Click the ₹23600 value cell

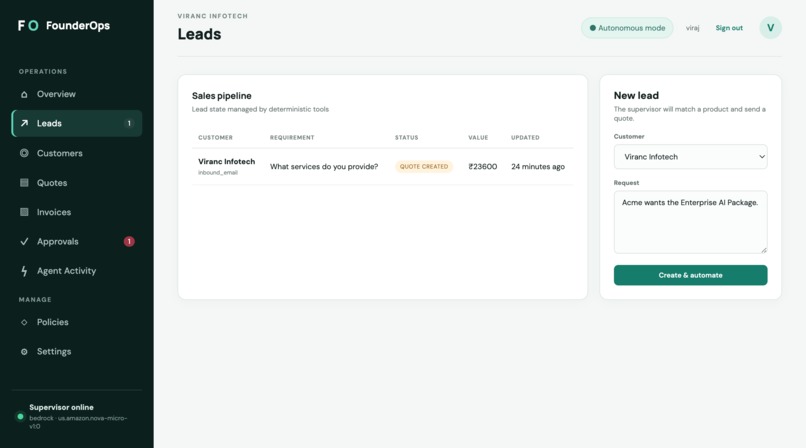coord(483,166)
